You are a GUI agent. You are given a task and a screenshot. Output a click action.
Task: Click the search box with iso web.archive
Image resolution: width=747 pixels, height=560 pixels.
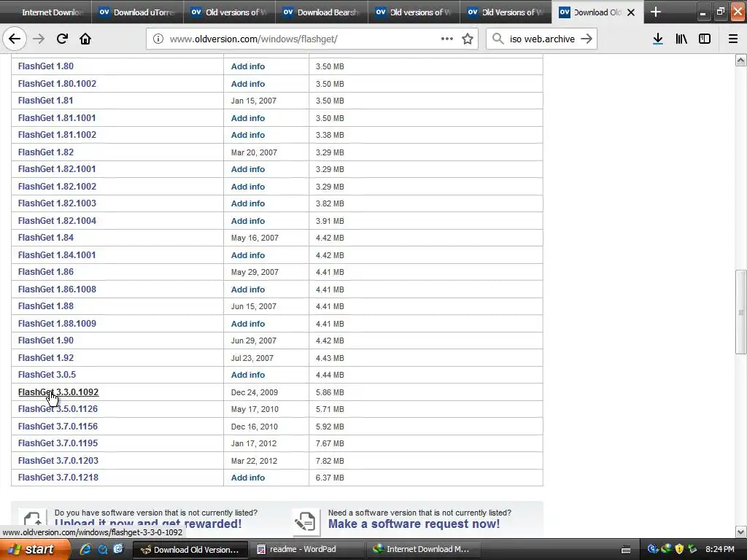[x=542, y=39]
